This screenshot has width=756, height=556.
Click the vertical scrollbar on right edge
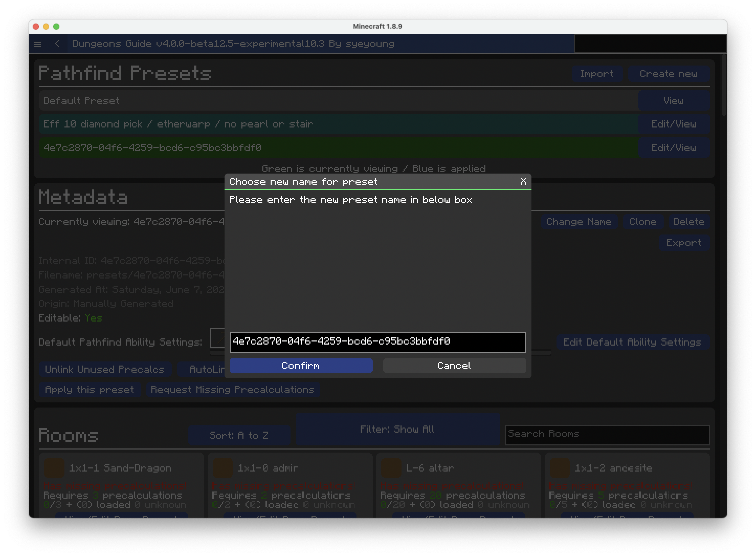[724, 86]
